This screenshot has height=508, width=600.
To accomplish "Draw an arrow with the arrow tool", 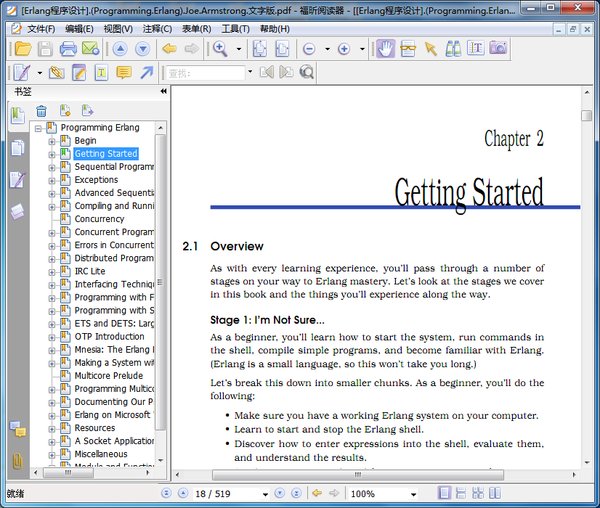I will click(x=147, y=72).
